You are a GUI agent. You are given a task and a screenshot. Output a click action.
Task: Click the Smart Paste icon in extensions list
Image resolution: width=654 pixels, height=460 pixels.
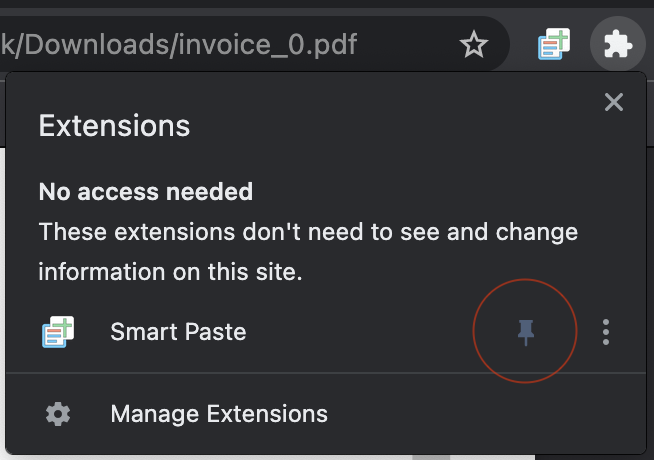58,332
